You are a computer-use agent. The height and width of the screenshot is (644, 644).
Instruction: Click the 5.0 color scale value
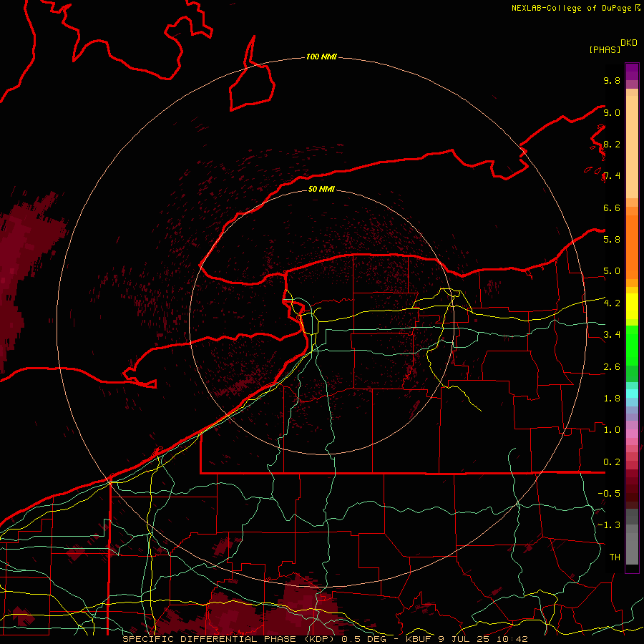(x=612, y=271)
